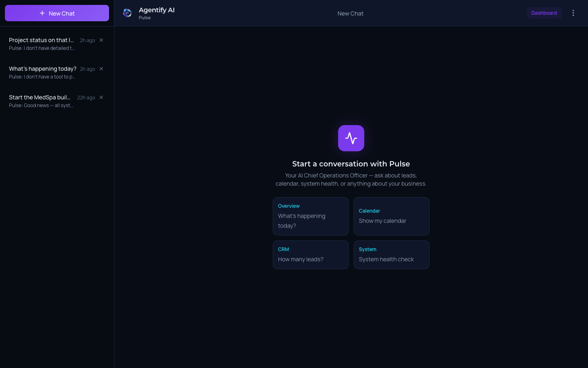Image resolution: width=588 pixels, height=368 pixels.
Task: Click the Calendar tag label
Action: (369, 211)
